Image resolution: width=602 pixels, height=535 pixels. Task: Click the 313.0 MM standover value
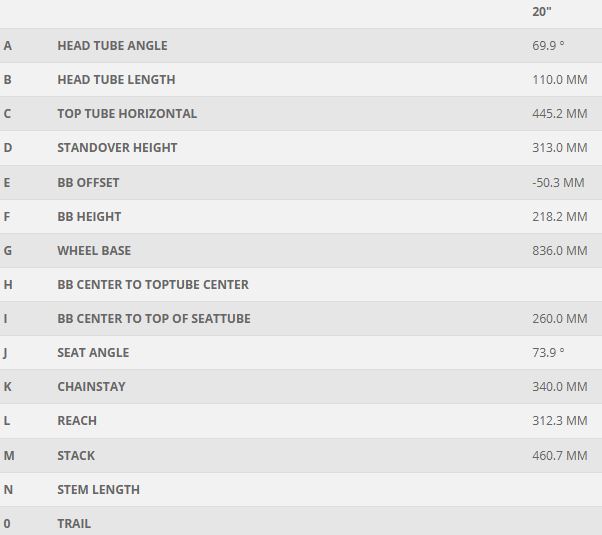[x=559, y=148]
